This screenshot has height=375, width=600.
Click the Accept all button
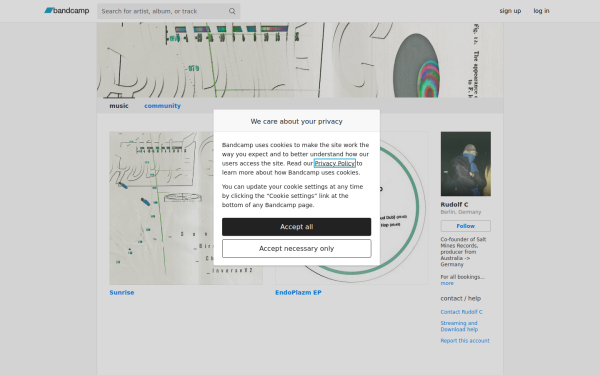point(297,227)
